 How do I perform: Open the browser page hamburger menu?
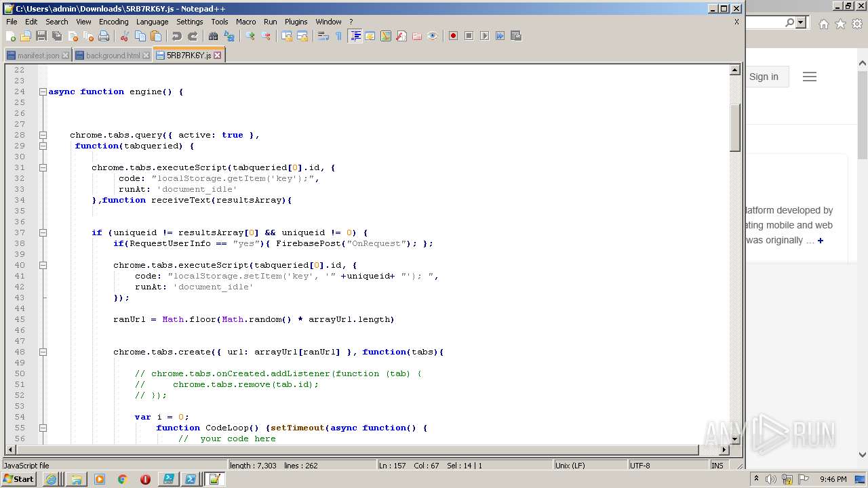(810, 77)
